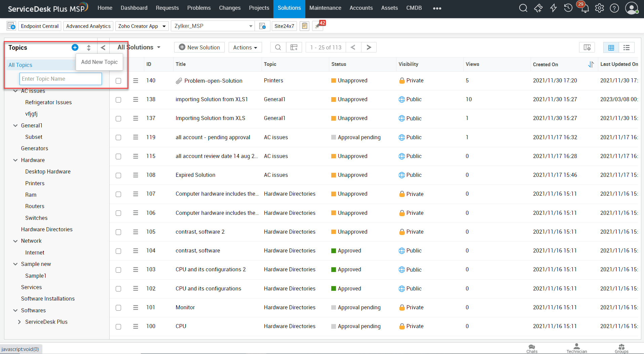Open the Actions dropdown

tap(245, 47)
